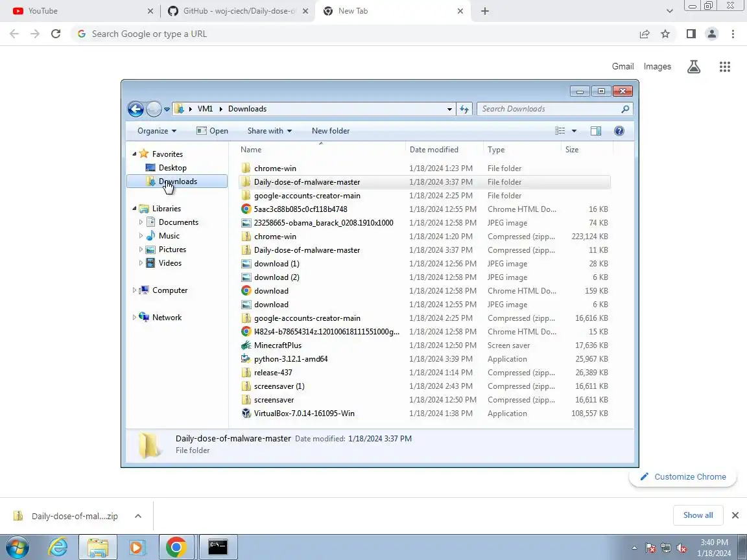
Task: Click the Open toolbar button
Action: pyautogui.click(x=213, y=131)
